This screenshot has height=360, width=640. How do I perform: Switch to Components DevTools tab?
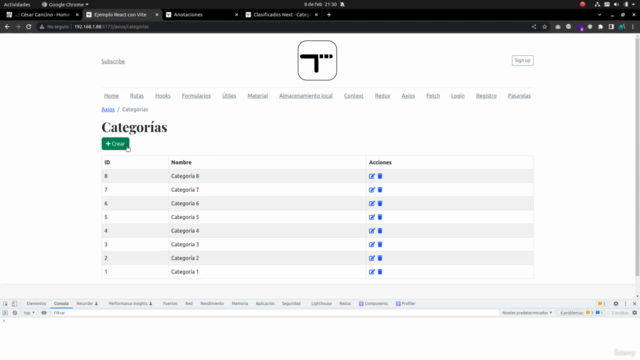click(373, 304)
